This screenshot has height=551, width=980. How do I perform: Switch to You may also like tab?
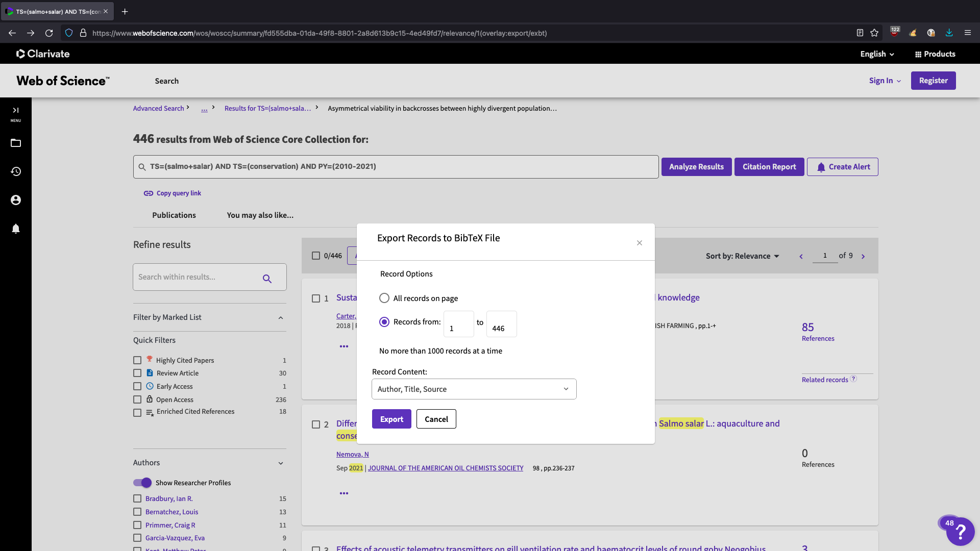click(260, 215)
